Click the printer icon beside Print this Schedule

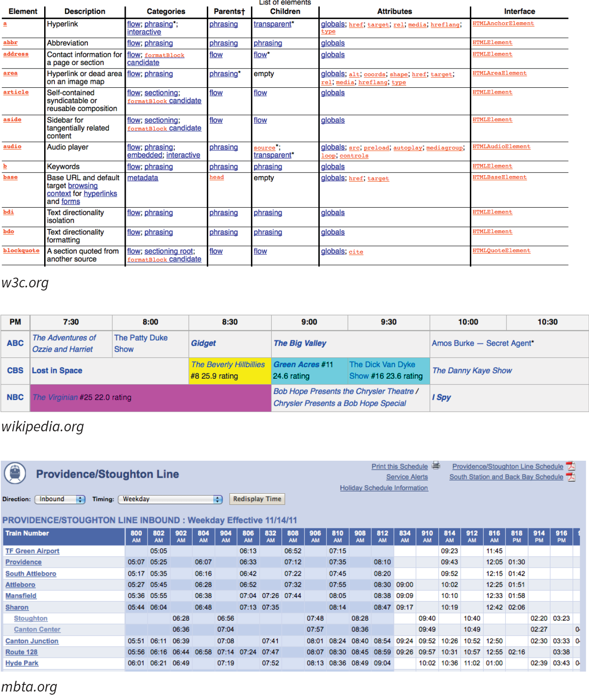pos(436,466)
